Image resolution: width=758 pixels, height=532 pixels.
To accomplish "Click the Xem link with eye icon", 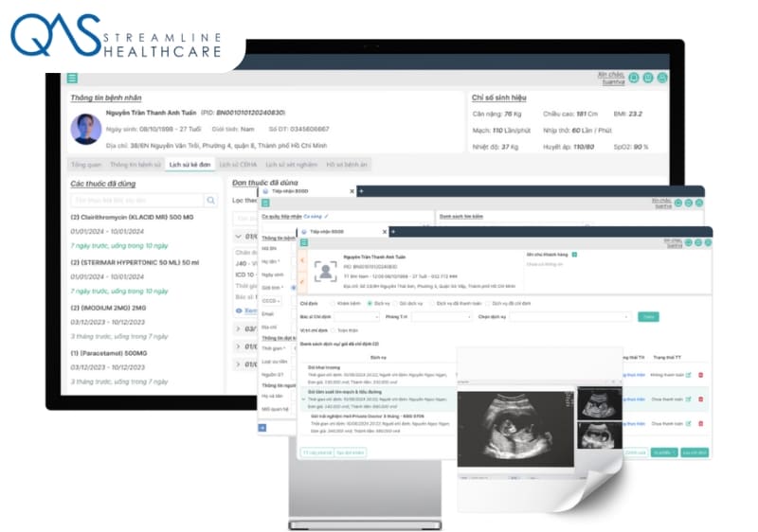I will [246, 310].
